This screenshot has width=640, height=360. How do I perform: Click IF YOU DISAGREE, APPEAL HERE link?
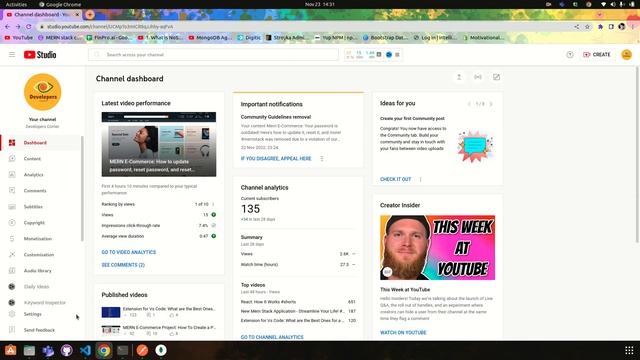point(276,158)
